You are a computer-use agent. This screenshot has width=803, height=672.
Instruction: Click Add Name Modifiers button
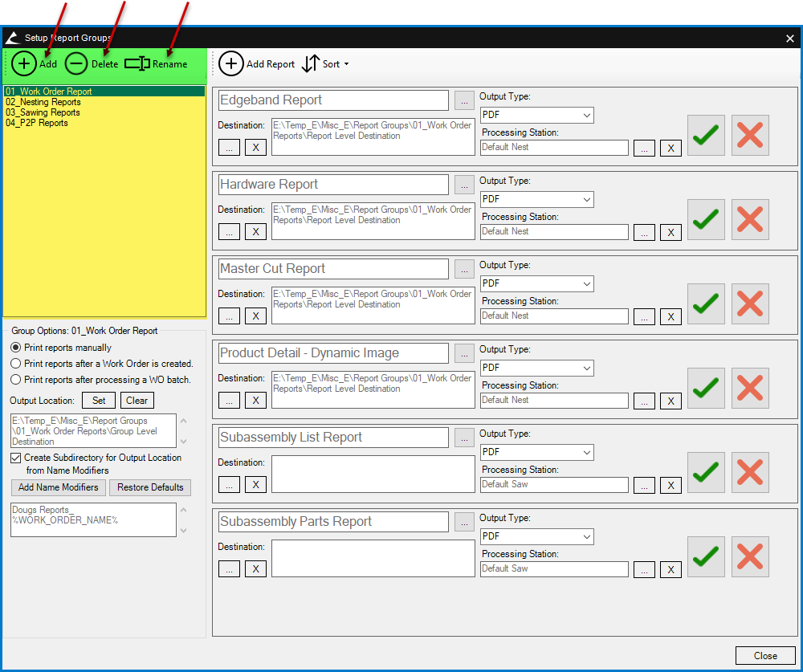59,487
